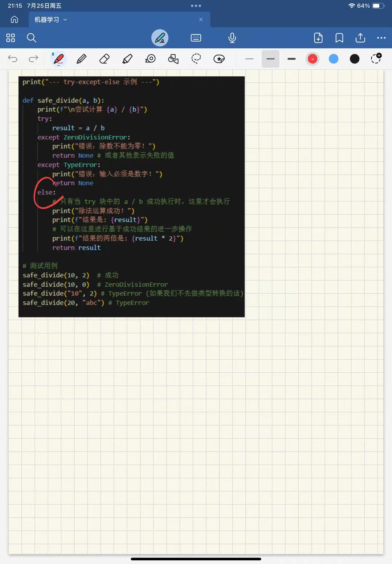The height and width of the screenshot is (564, 392).
Task: Tap the battery indicator at 64%
Action: 378,6
